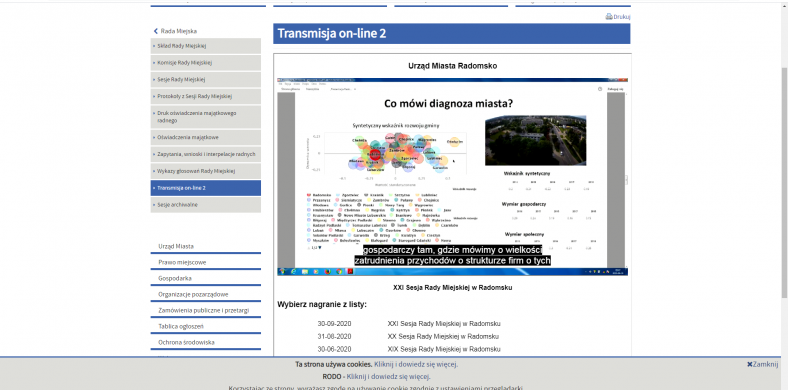Select Transmisja on-line 2 sidebar item
The width and height of the screenshot is (788, 390).
point(206,188)
